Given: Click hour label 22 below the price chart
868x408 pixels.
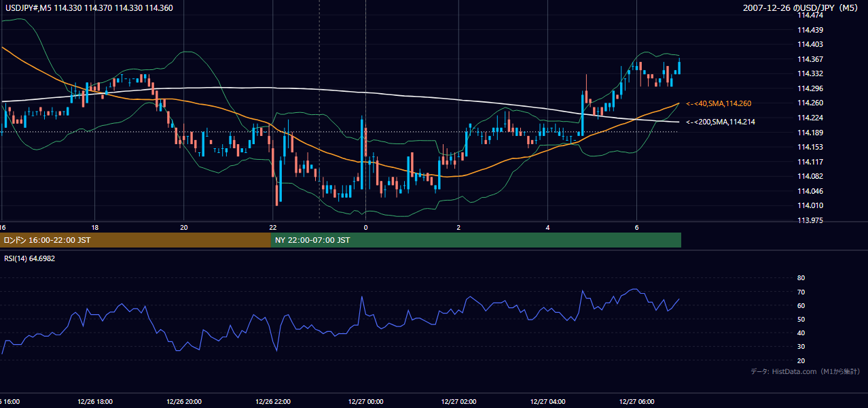Looking at the screenshot, I should click(272, 227).
